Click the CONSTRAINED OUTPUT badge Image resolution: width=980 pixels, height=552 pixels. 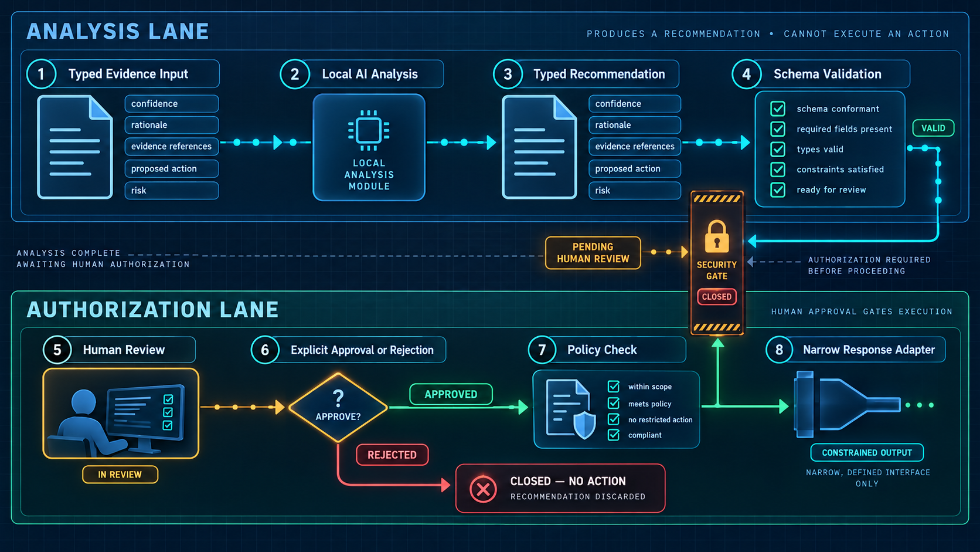coord(867,453)
